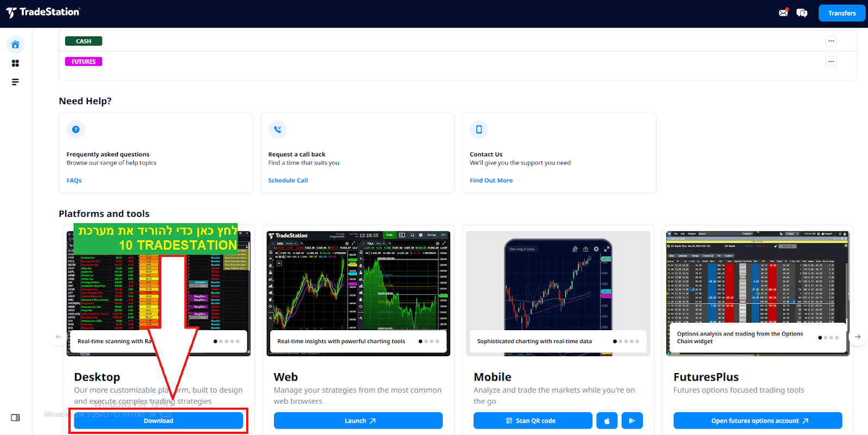The height and width of the screenshot is (435, 868).
Task: Go to next platforms carousel slide
Action: pos(858,337)
